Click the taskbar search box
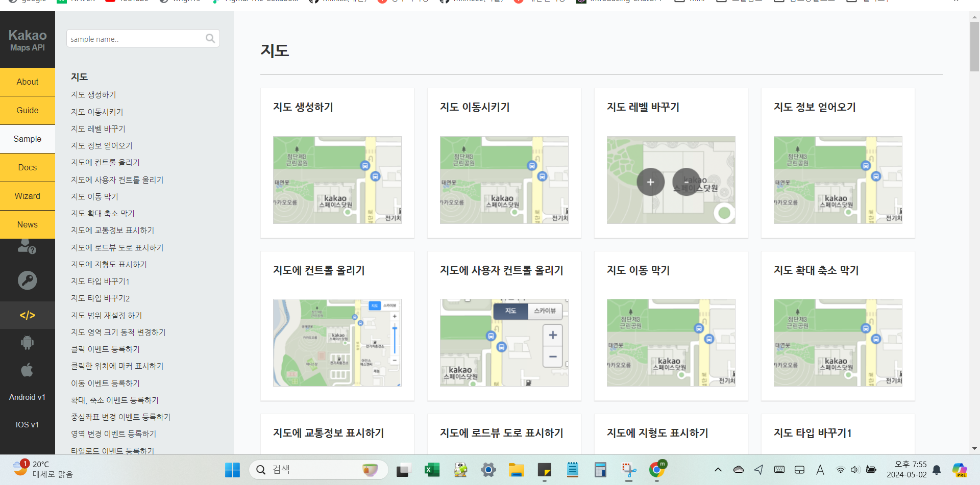Image resolution: width=980 pixels, height=485 pixels. [x=318, y=470]
